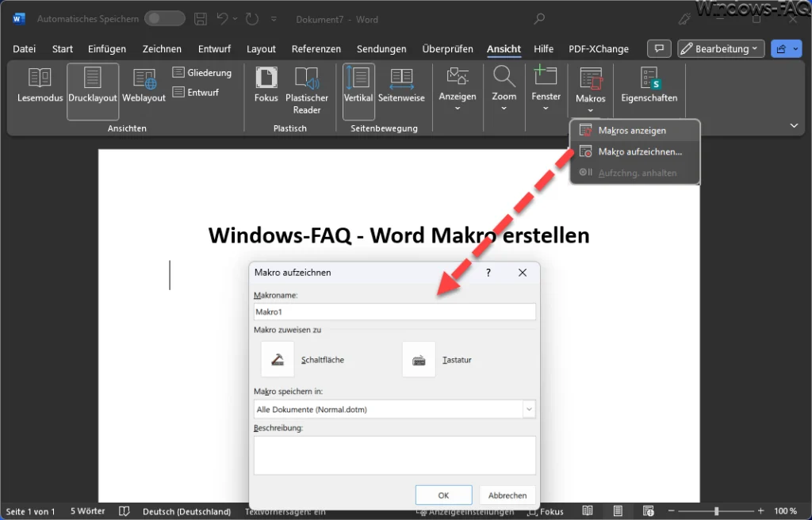Confirm dialog with OK button
The image size is (812, 520).
pyautogui.click(x=443, y=495)
